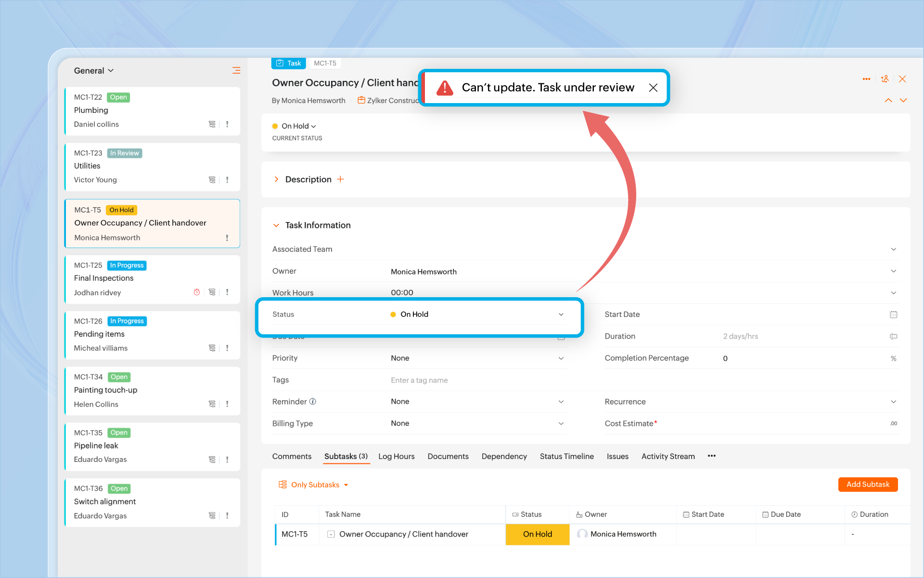The height and width of the screenshot is (578, 924).
Task: Open the three-dot more options icon
Action: tap(866, 79)
